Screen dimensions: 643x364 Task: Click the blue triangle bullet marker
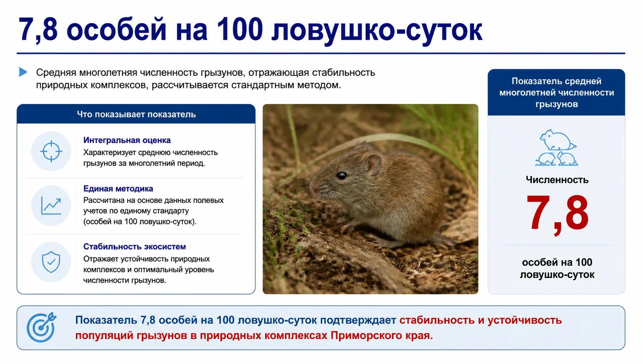tap(23, 72)
